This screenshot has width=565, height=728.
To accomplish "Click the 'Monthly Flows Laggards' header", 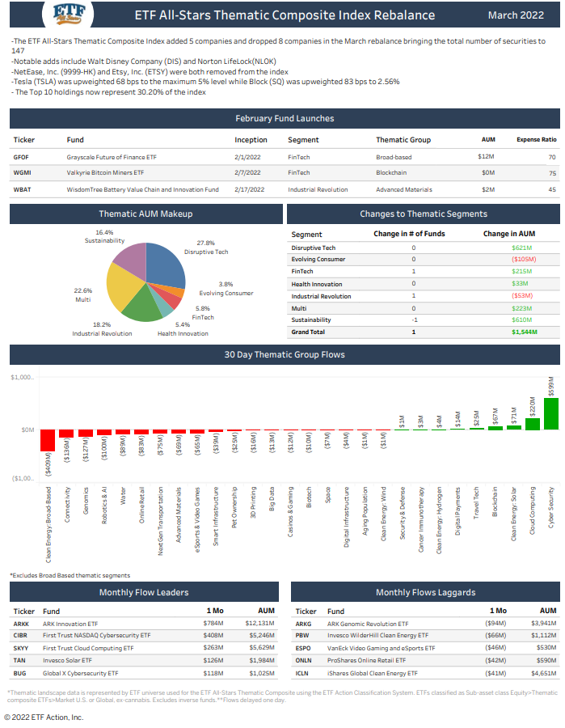I will pos(425,592).
